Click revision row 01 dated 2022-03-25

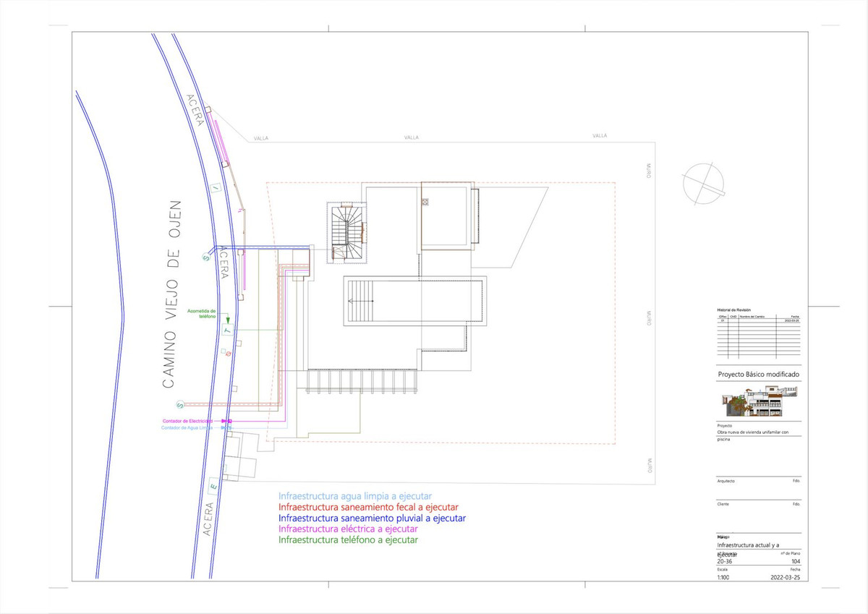pos(756,320)
